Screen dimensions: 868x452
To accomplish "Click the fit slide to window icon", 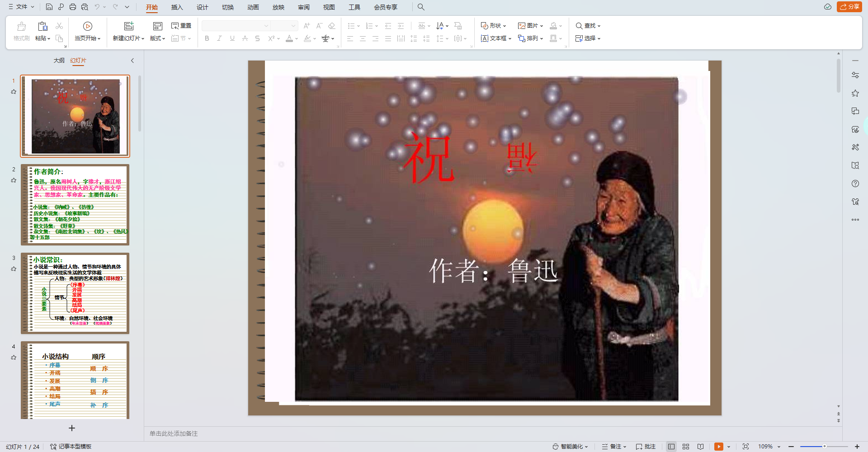I will coord(745,447).
